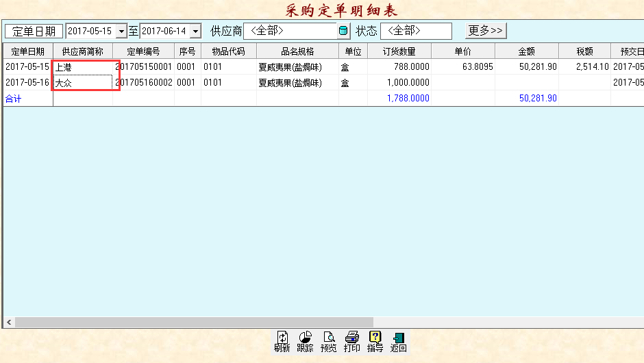Screen dimensions: 644x363
Task: Click the 返回 exit icon
Action: [399, 342]
